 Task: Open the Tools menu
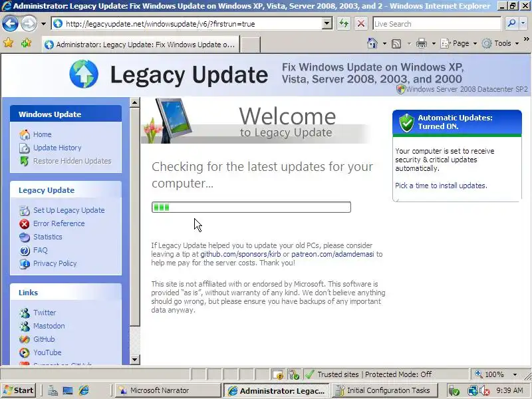(x=501, y=43)
